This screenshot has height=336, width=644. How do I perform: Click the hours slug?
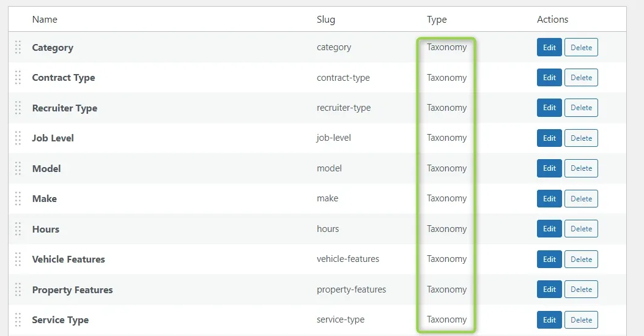pos(328,229)
